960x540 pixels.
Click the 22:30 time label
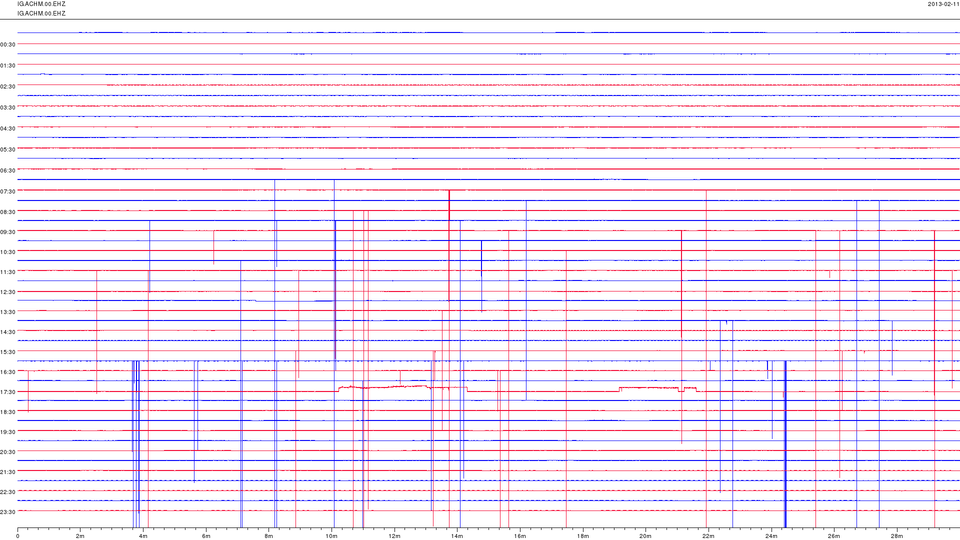pos(7,492)
